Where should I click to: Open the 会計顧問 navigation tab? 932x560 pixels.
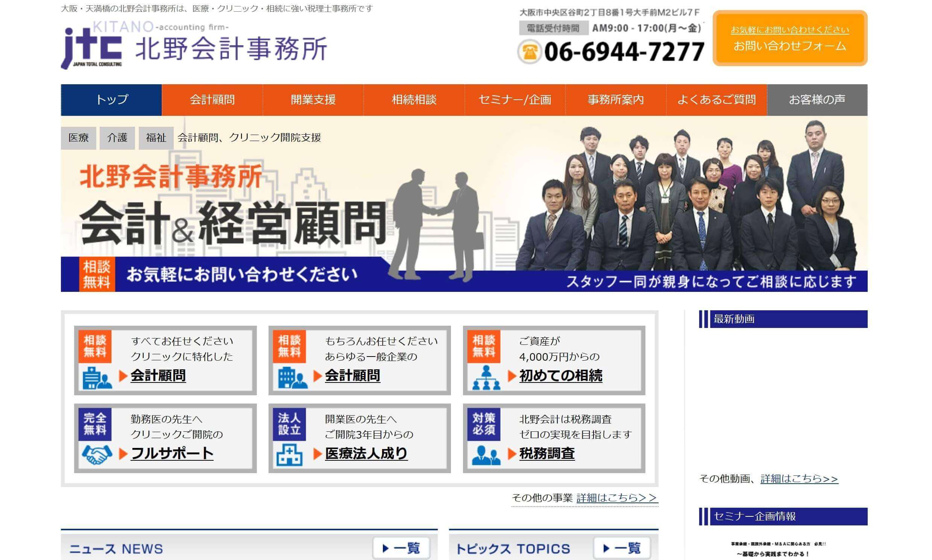click(x=212, y=100)
